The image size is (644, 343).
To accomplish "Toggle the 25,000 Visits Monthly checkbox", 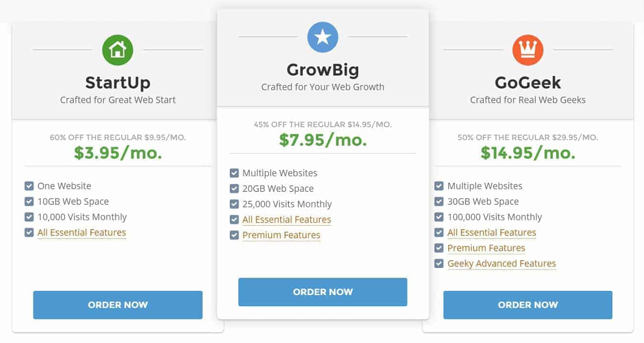I will point(234,204).
